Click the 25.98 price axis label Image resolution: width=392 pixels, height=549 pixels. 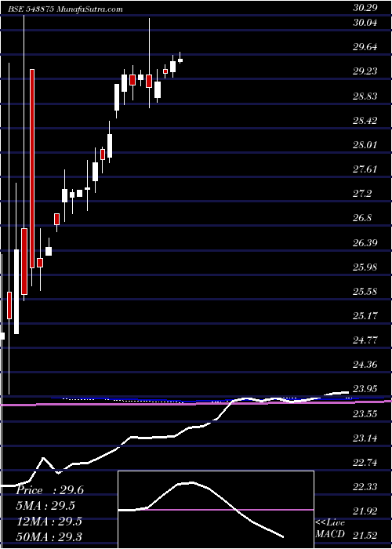pyautogui.click(x=365, y=267)
